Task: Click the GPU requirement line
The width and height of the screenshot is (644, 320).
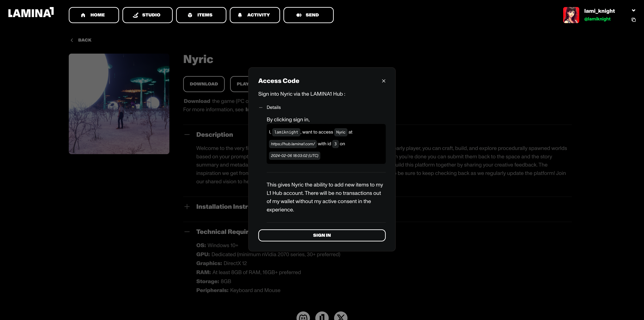Action: pyautogui.click(x=268, y=254)
